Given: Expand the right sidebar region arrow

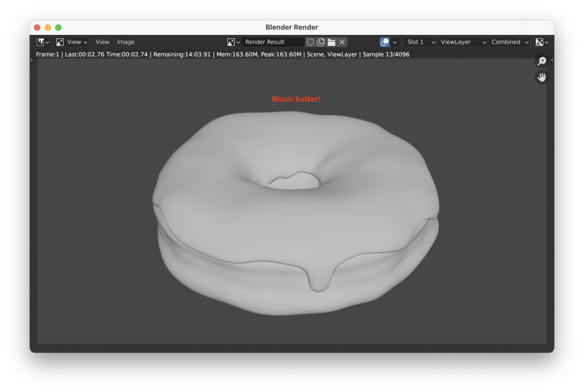Looking at the screenshot, I should (x=552, y=60).
